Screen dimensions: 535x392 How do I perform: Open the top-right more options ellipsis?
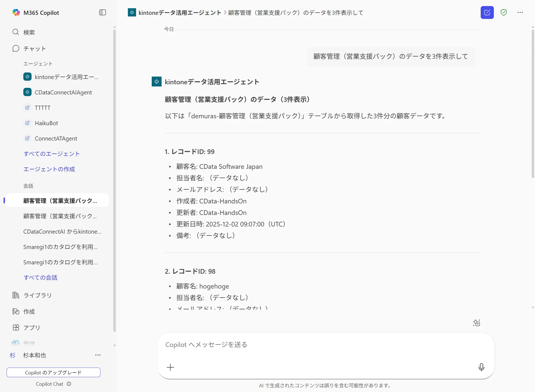point(520,13)
